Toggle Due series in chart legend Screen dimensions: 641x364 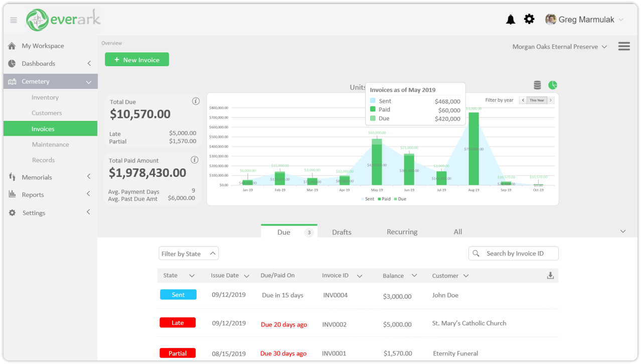click(x=399, y=199)
